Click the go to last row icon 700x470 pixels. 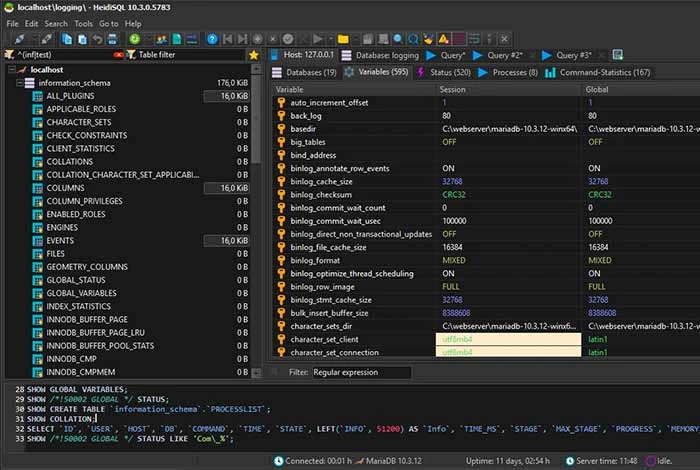click(242, 39)
